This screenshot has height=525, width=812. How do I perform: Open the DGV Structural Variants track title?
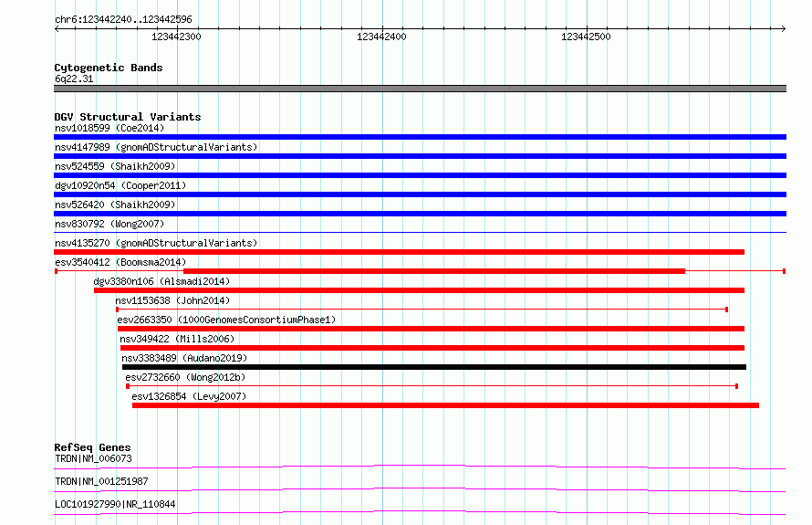[x=128, y=117]
